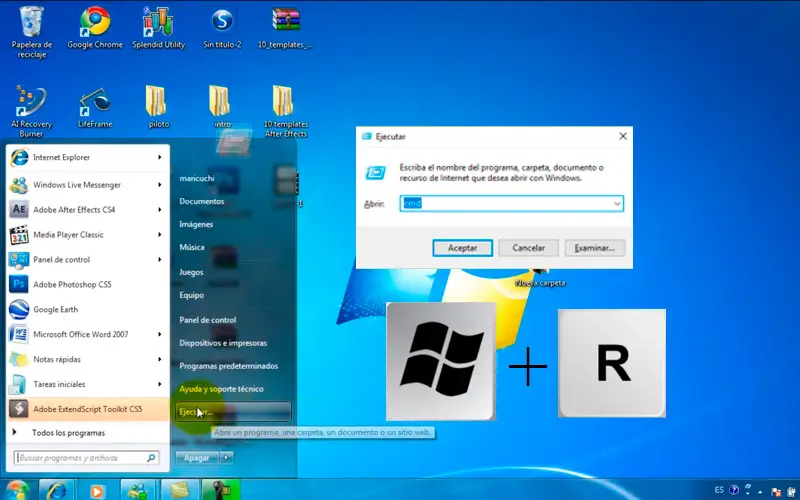Expand Internet Explorer submenu arrow
The image size is (800, 500).
pos(160,157)
